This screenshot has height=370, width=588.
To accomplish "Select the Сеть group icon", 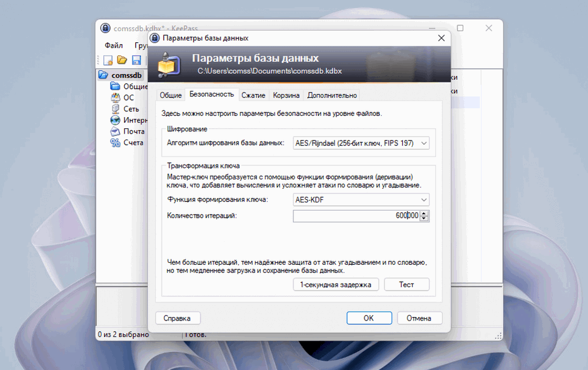I will click(x=115, y=109).
